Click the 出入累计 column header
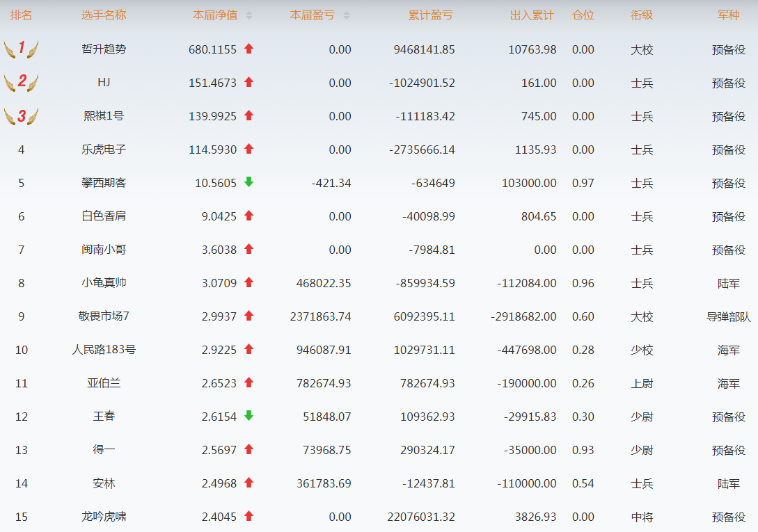 (x=532, y=15)
